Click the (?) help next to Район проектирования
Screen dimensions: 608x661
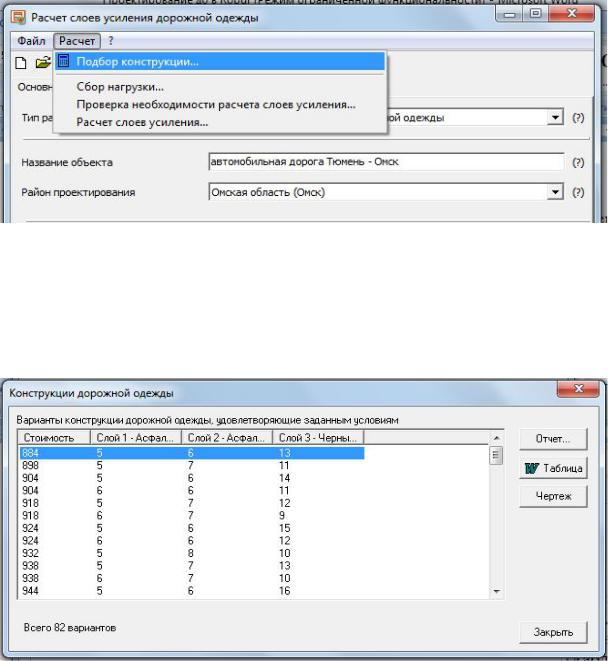coord(578,192)
